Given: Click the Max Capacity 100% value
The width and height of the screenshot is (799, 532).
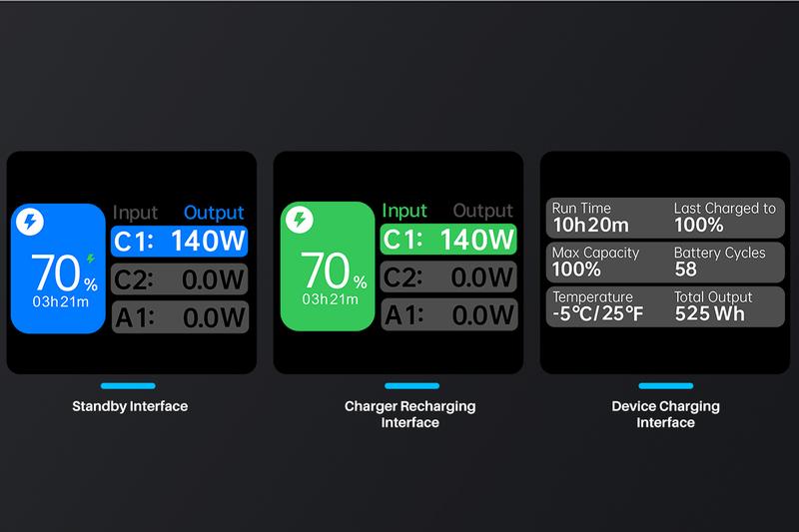Looking at the screenshot, I should (x=576, y=269).
